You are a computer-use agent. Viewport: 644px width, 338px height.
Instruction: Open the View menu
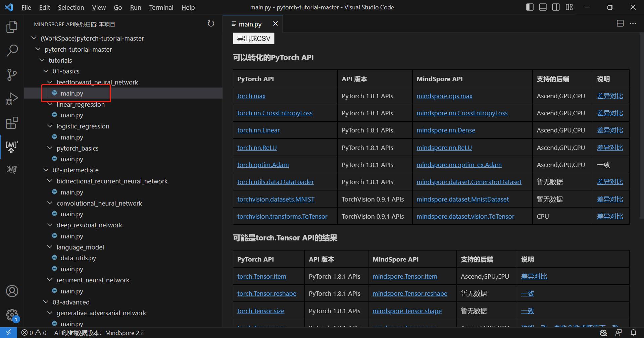pos(99,7)
